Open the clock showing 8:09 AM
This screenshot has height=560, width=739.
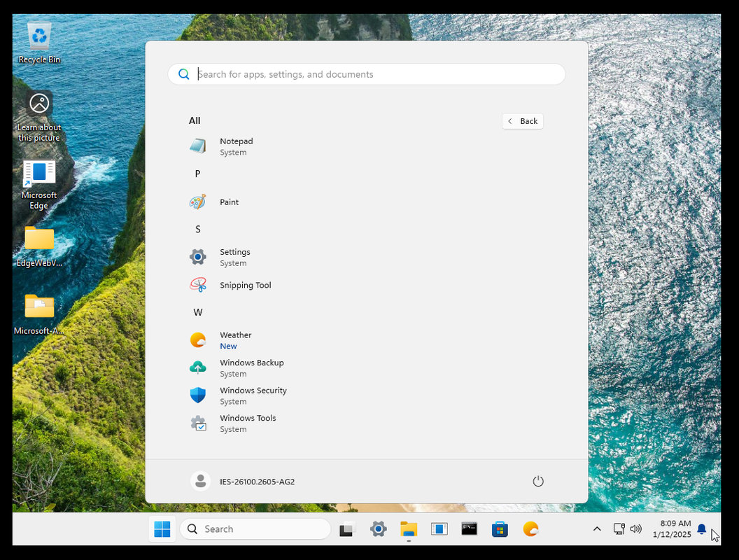pos(672,529)
